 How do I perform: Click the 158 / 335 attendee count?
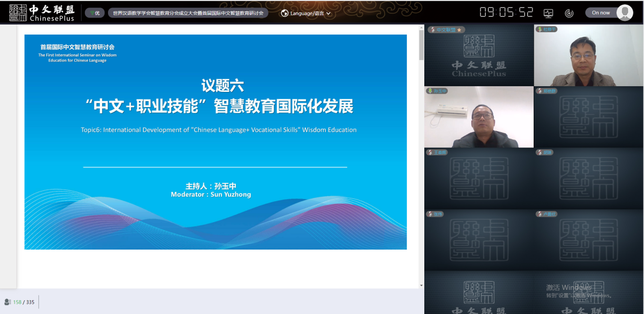coord(24,302)
